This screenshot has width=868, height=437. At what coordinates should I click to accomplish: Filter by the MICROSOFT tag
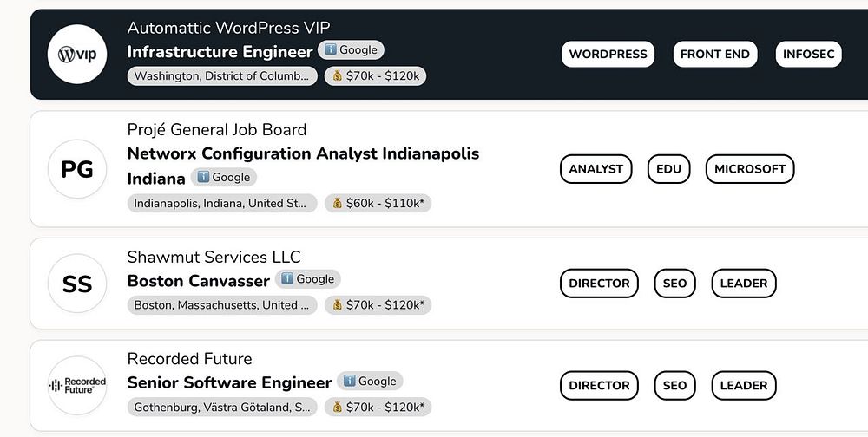750,169
